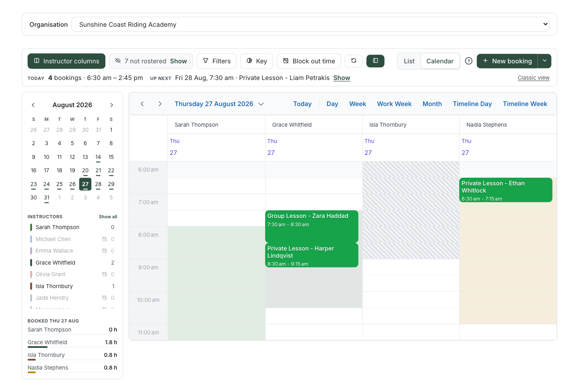This screenshot has width=579, height=392.
Task: Show all instructors in the sidebar list
Action: pos(108,216)
